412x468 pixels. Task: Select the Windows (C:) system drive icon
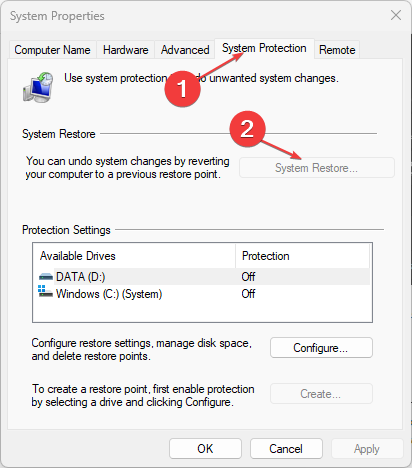pyautogui.click(x=45, y=291)
